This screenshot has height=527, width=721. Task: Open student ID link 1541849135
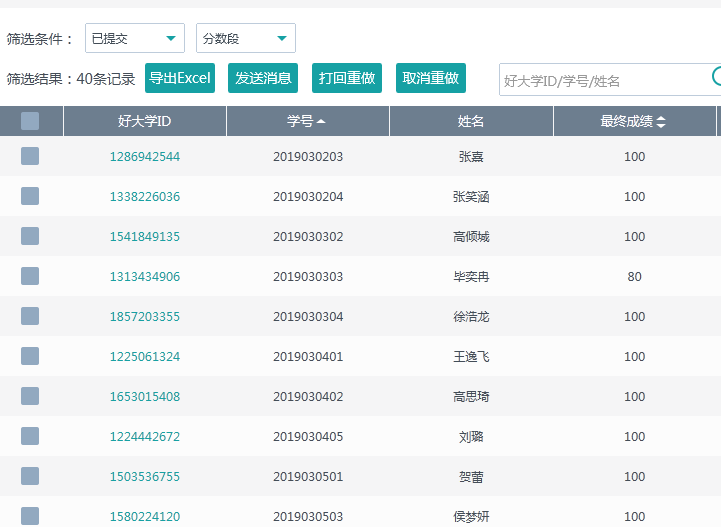[145, 237]
